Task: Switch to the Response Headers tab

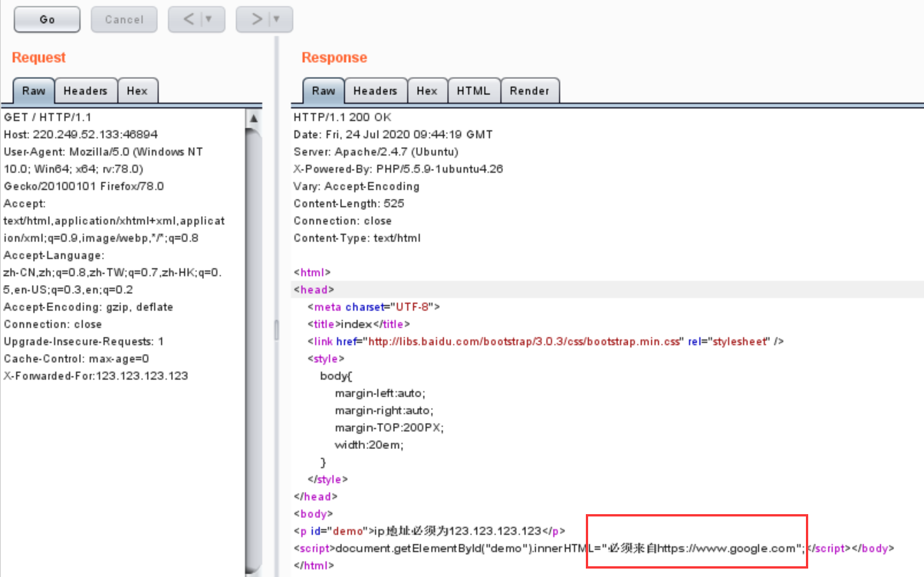Action: pos(375,90)
